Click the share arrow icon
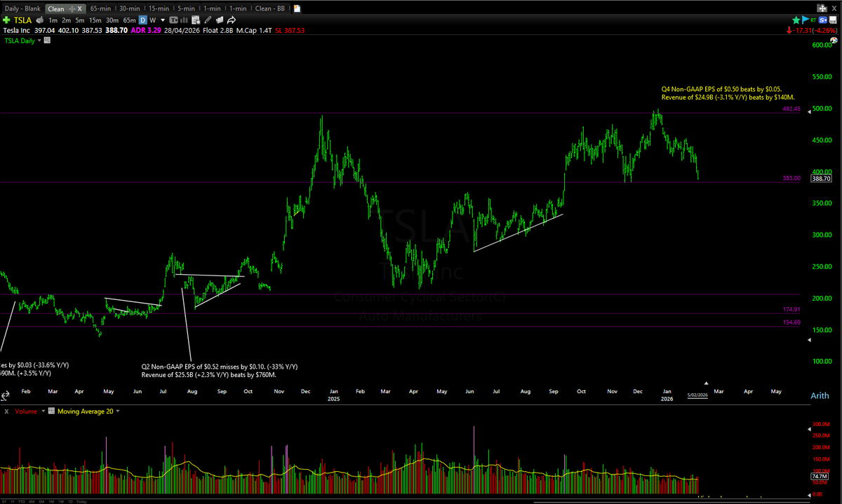 tap(232, 20)
